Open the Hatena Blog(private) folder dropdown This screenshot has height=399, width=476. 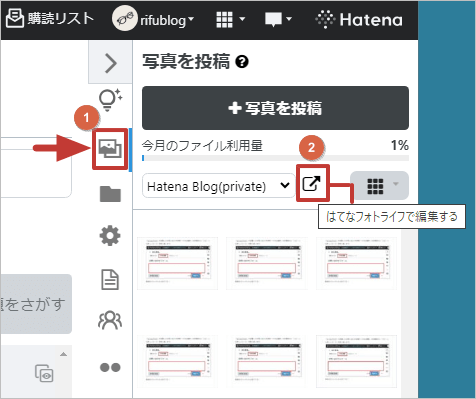point(218,186)
